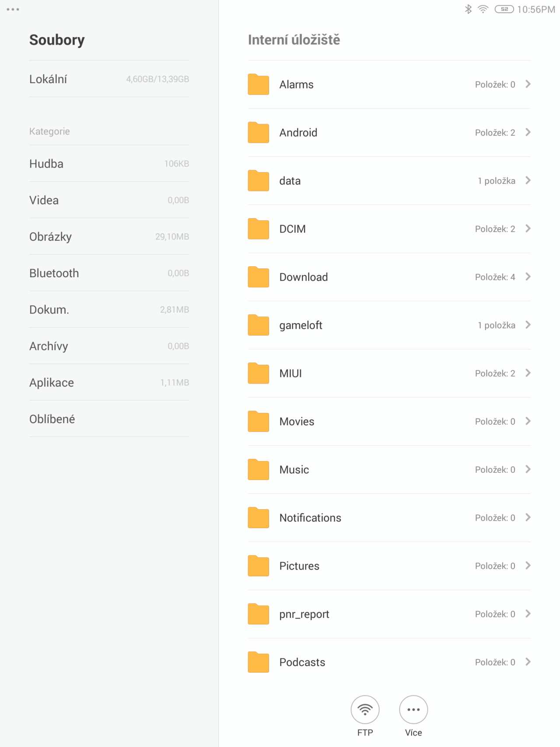The height and width of the screenshot is (747, 560).
Task: Open the Pictures folder row
Action: pos(389,566)
